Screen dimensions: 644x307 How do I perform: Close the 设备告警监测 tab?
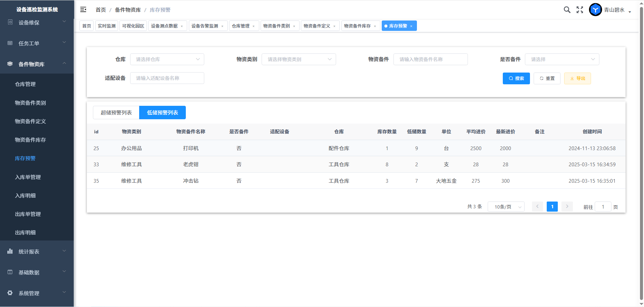pos(222,26)
